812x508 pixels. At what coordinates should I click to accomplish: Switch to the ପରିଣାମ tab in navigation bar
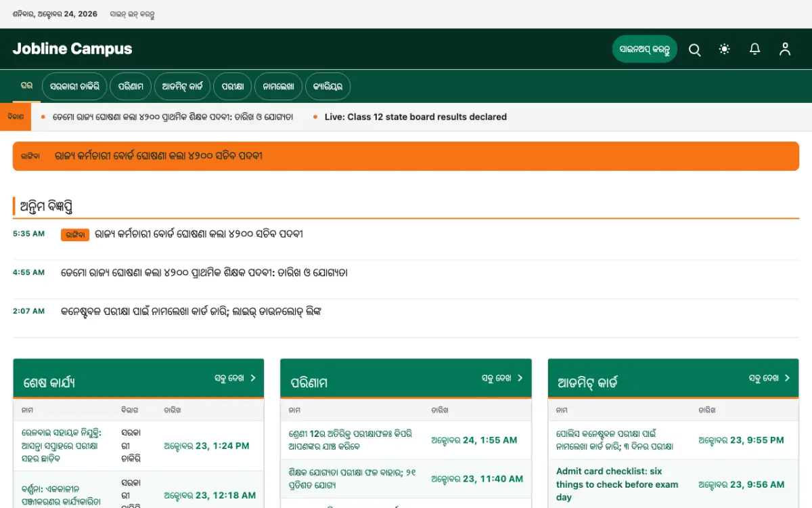[x=131, y=87]
